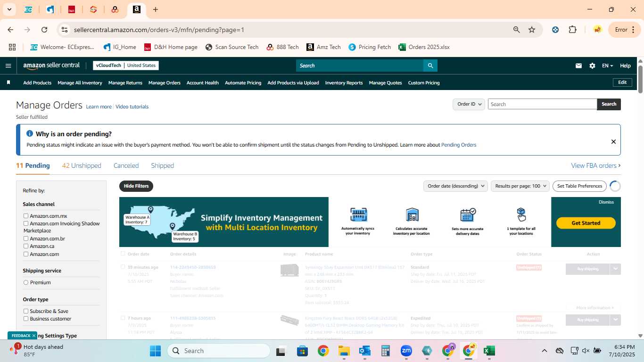Click into the order search input field

click(542, 104)
